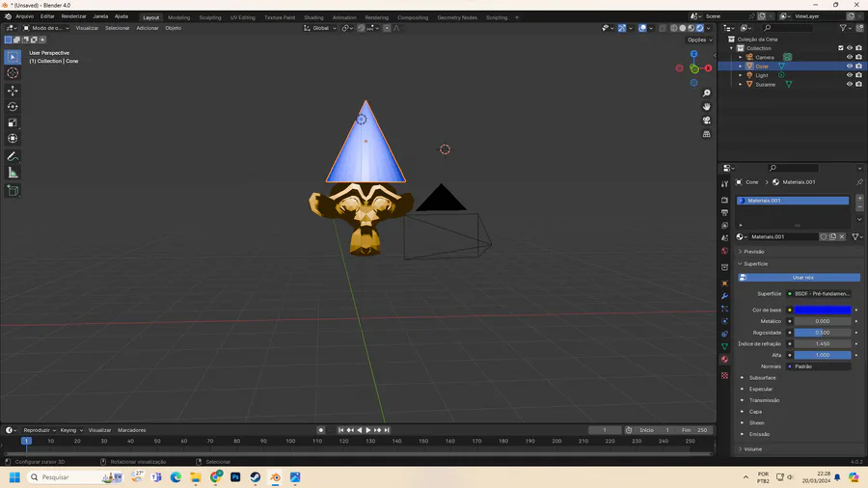Select the Annotate tool

click(x=13, y=156)
